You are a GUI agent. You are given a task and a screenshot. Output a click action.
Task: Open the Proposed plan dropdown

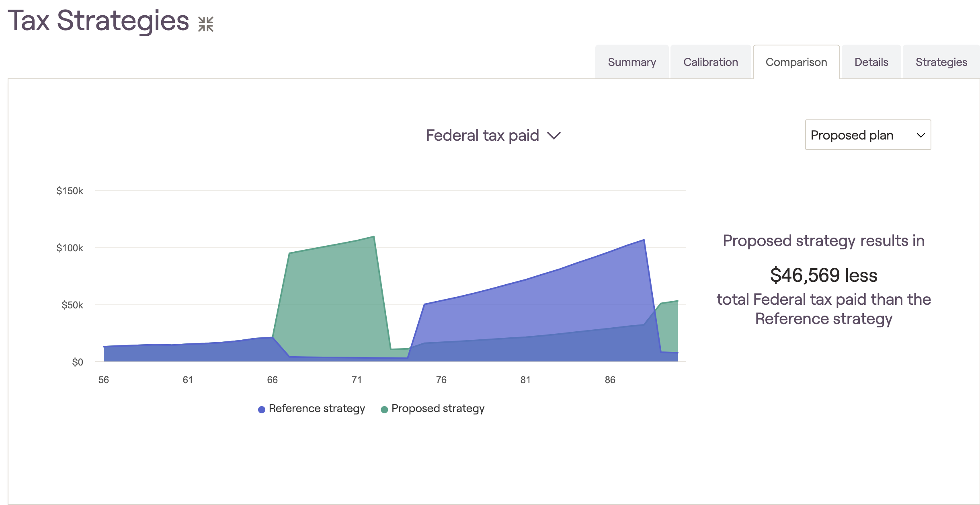868,135
